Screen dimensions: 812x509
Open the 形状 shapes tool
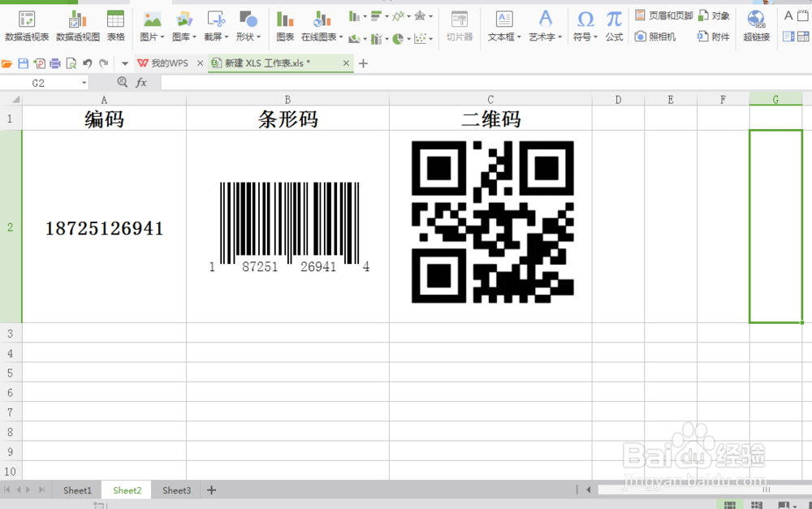248,26
